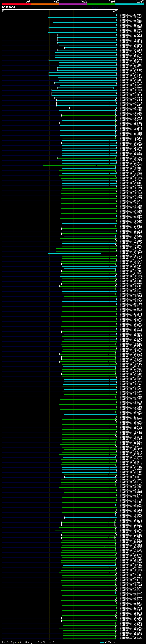Open the UniRef100_Q93VC9 hit label
Viewport: 146px width, 644px height.
[131, 32]
